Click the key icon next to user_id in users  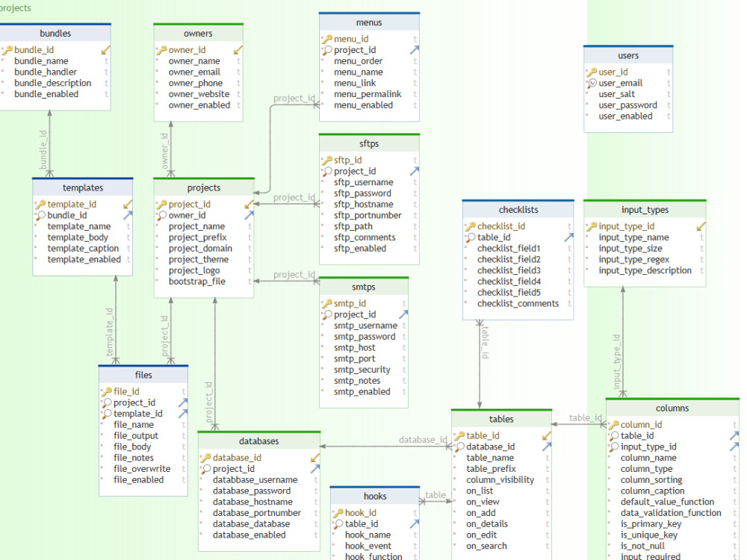[x=590, y=72]
